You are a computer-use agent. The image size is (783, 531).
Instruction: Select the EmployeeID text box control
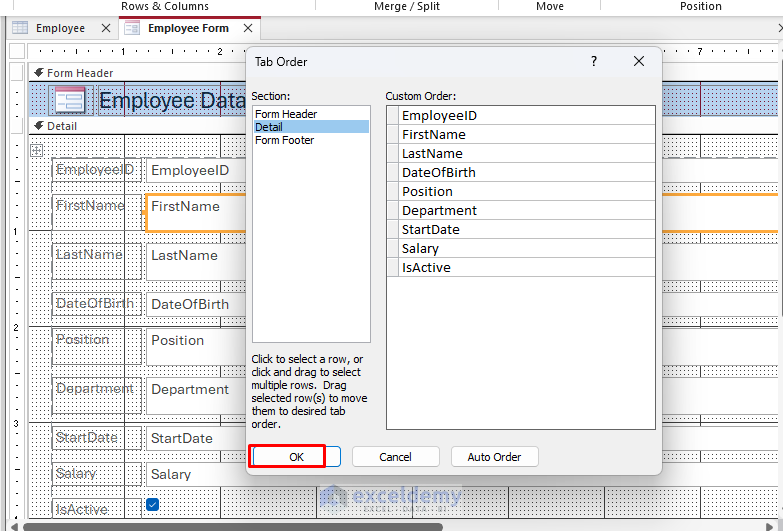click(x=196, y=170)
